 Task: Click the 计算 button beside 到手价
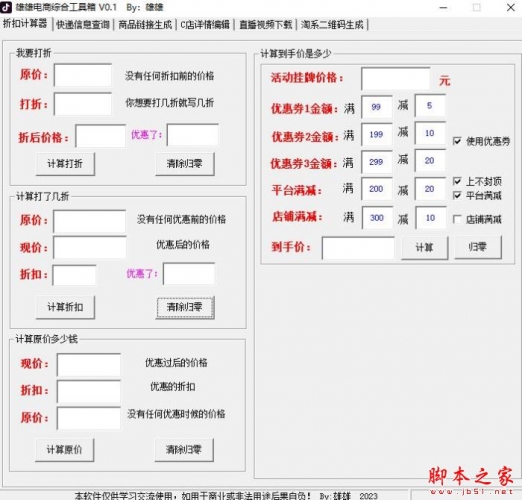tap(425, 248)
